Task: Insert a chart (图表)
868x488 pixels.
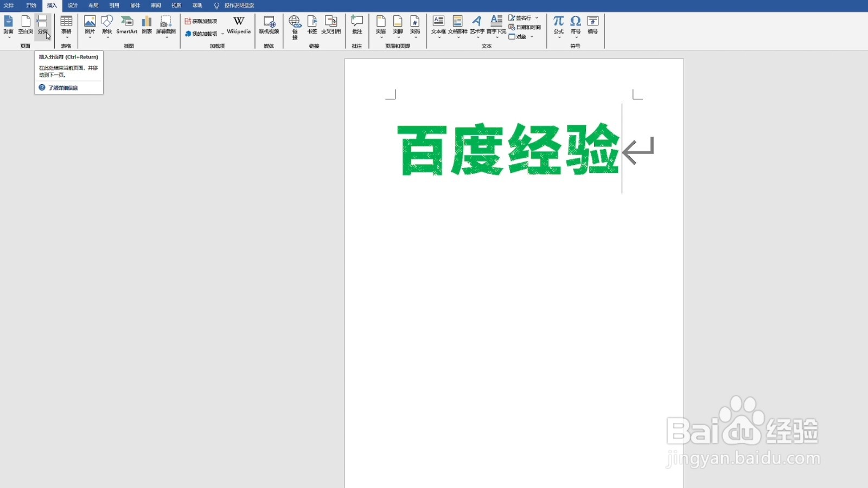Action: (146, 25)
